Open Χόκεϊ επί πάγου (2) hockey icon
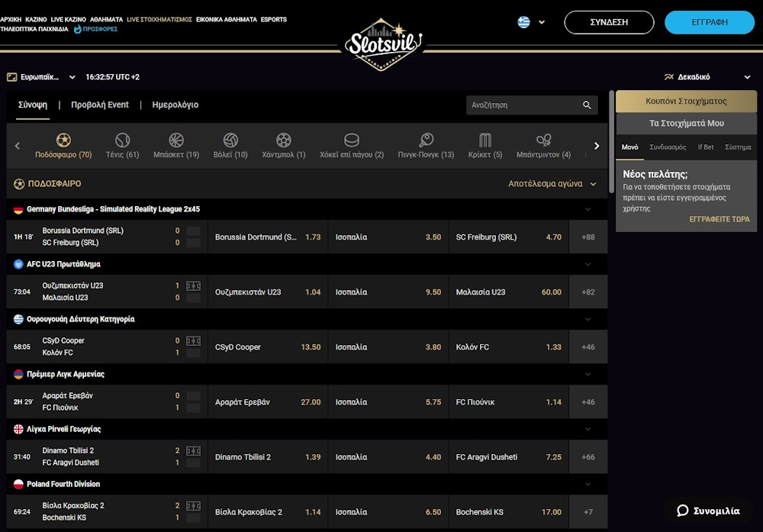This screenshot has width=763, height=532. (x=352, y=141)
